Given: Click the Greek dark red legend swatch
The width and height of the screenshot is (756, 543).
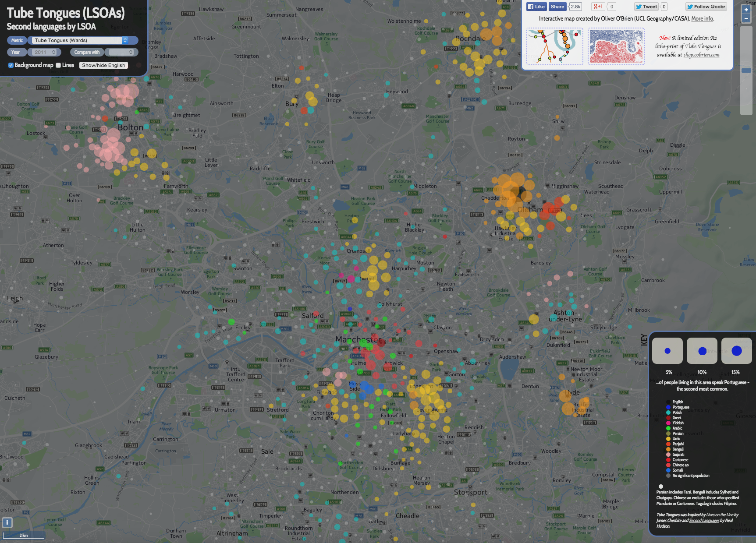Looking at the screenshot, I should 668,418.
